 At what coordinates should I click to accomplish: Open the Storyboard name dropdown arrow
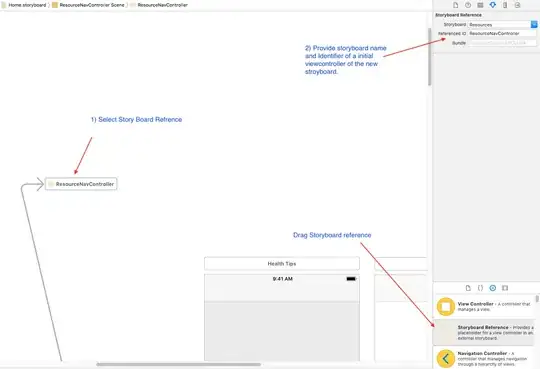click(x=534, y=24)
